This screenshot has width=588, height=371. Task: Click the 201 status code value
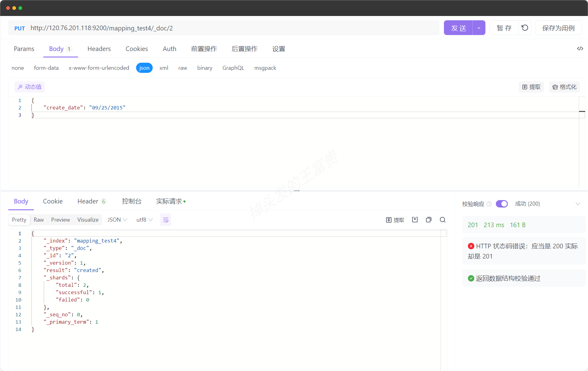pyautogui.click(x=473, y=225)
